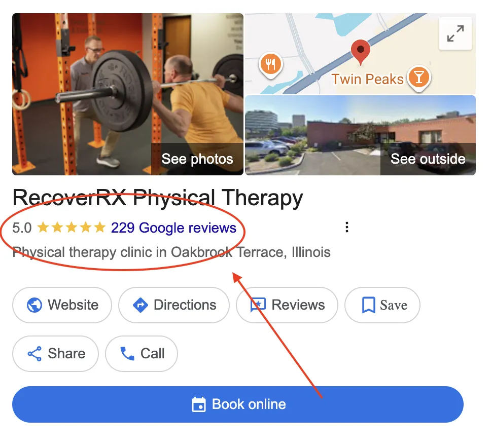Open the three-dot more options menu

[346, 227]
